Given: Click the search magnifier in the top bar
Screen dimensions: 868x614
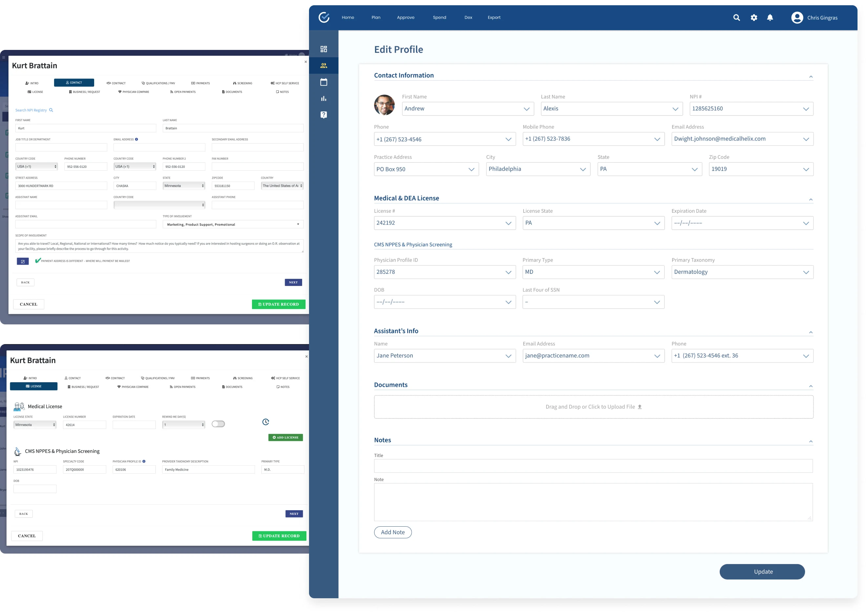Looking at the screenshot, I should (736, 17).
